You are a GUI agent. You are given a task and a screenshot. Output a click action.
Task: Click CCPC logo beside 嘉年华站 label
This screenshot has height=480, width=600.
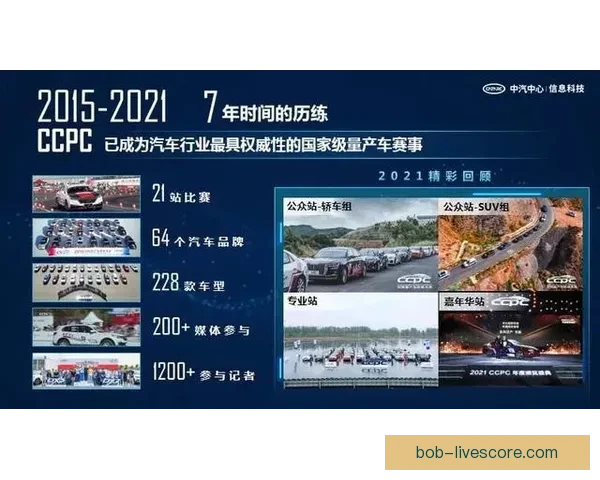[510, 301]
